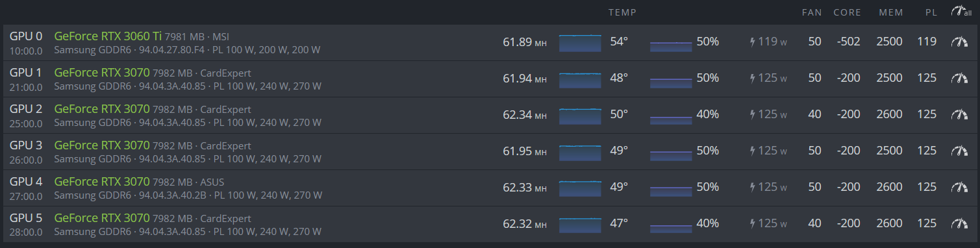Click the ASUS GPU 4 tuning icon
The width and height of the screenshot is (980, 248).
[x=959, y=188]
